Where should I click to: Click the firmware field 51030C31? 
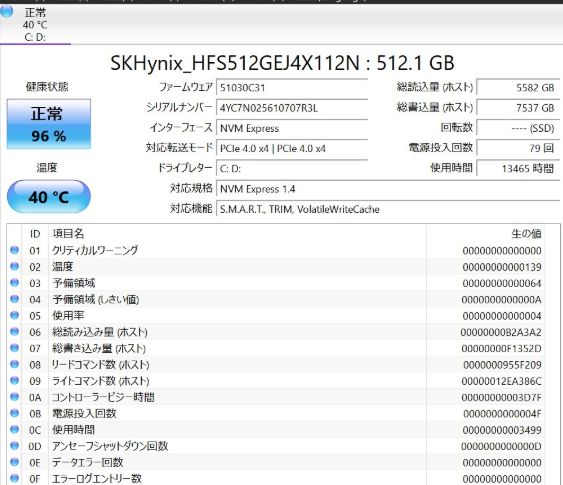(292, 88)
